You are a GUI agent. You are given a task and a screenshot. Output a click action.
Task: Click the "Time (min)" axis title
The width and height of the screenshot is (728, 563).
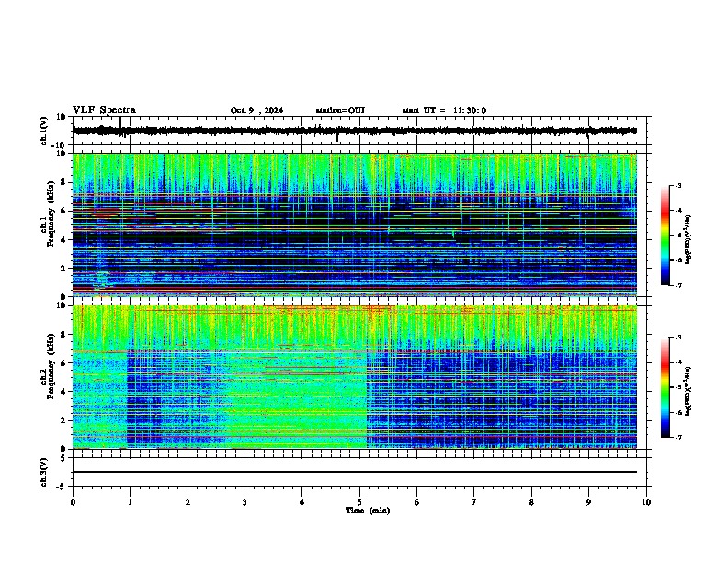point(368,511)
